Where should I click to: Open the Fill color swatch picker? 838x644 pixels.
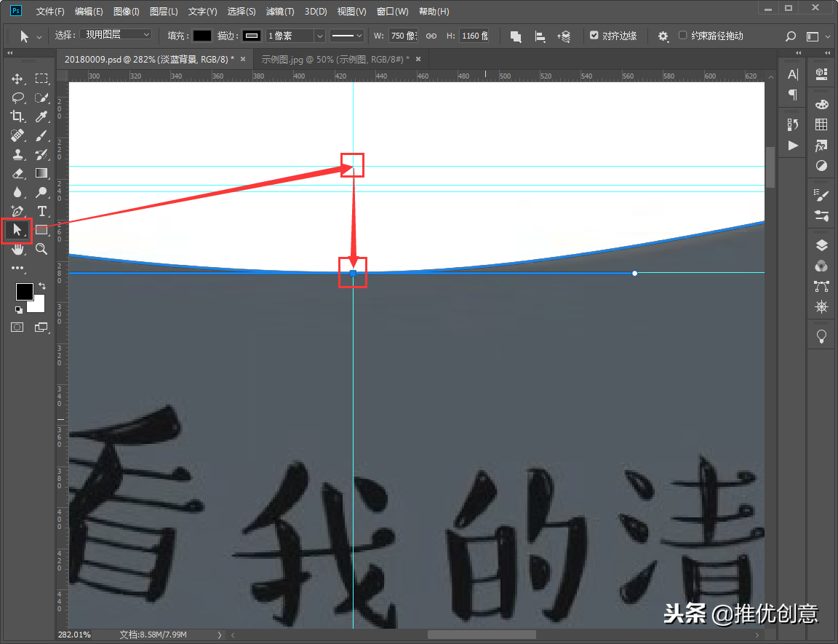point(202,36)
